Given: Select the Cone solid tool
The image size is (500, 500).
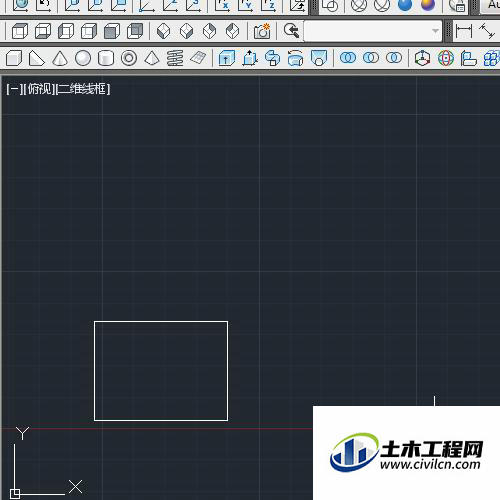Looking at the screenshot, I should tap(60, 58).
